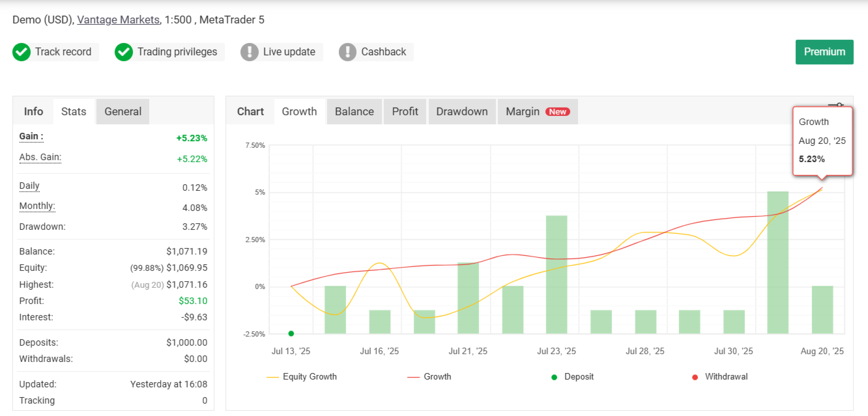Click the Live update warning icon
Screen dimensions: 868x416
point(250,52)
